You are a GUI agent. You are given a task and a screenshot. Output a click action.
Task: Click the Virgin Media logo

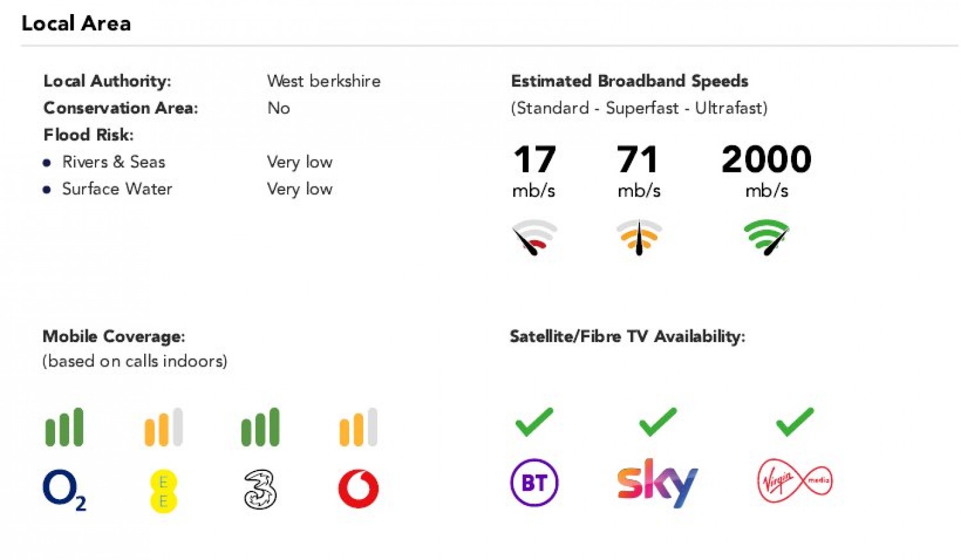pos(794,481)
